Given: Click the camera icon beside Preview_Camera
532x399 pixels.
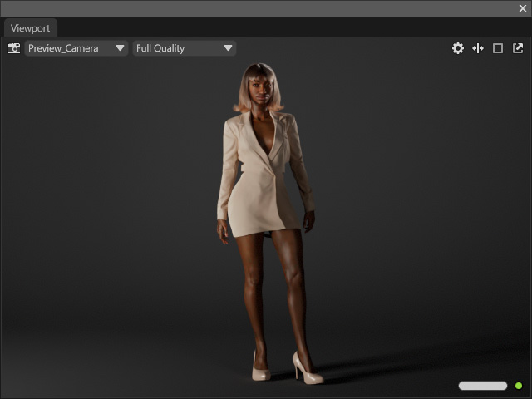Looking at the screenshot, I should pos(14,48).
